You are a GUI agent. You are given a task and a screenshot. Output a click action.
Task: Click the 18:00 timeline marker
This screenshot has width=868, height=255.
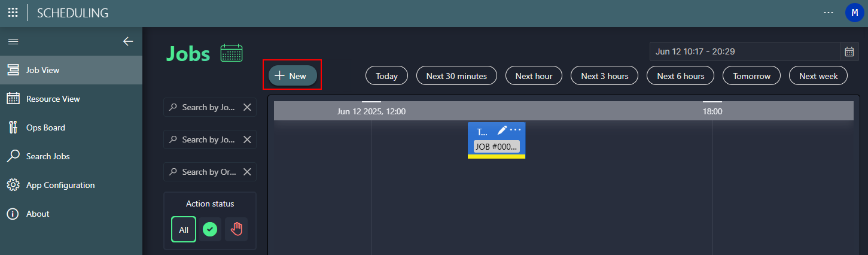click(712, 111)
